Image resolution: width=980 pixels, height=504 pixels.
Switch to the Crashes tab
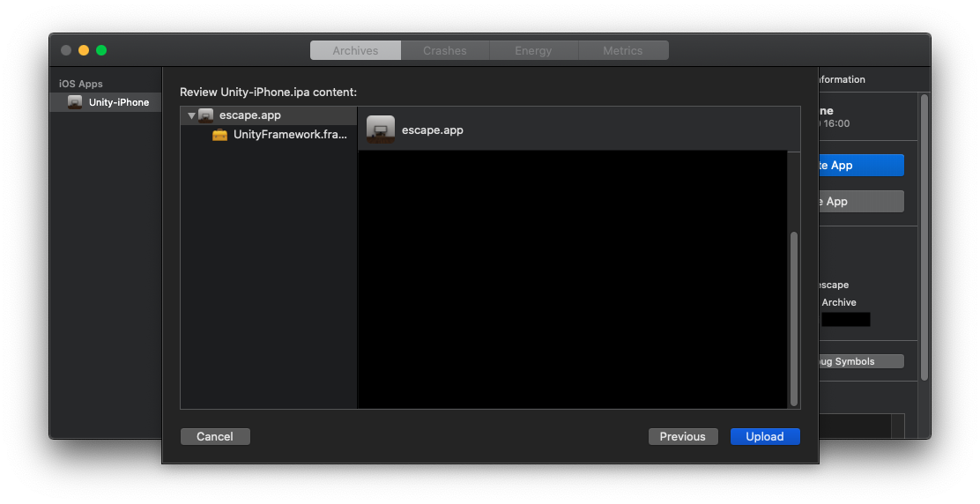[x=444, y=50]
